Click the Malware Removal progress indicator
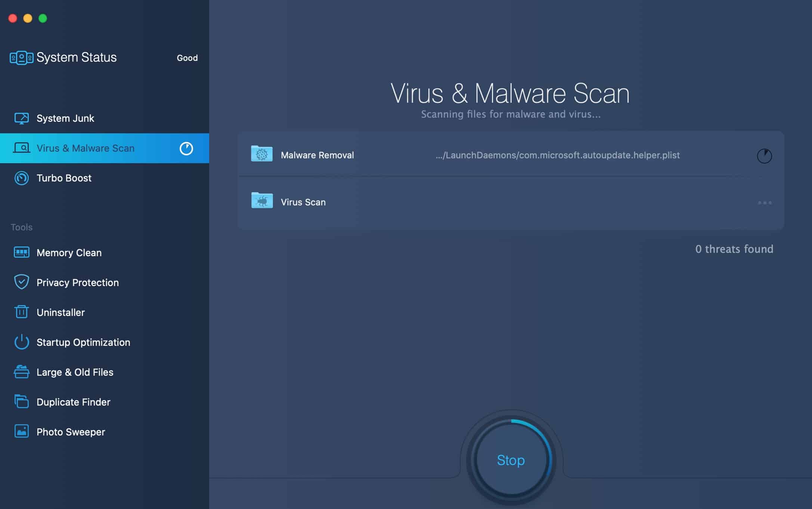The image size is (812, 509). (x=764, y=155)
